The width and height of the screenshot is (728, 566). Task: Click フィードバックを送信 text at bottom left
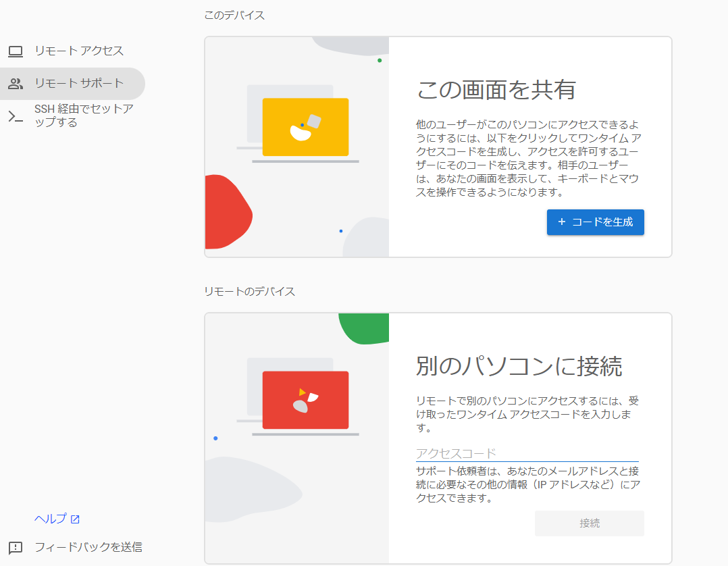(88, 548)
